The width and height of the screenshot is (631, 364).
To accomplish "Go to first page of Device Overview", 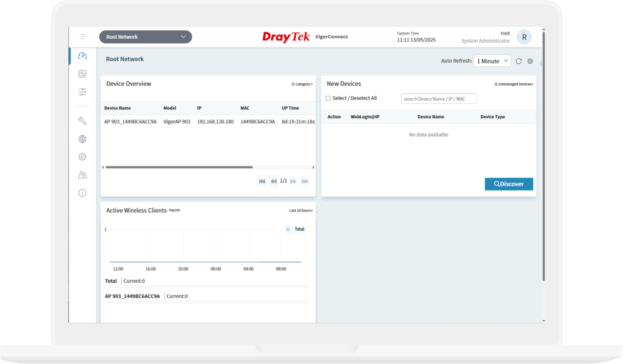I will coord(262,181).
